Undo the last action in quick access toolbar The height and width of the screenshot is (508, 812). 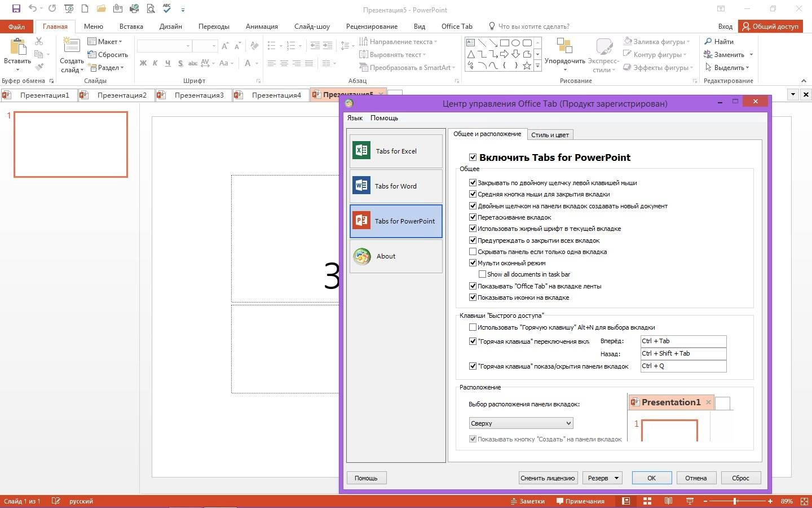[x=33, y=8]
